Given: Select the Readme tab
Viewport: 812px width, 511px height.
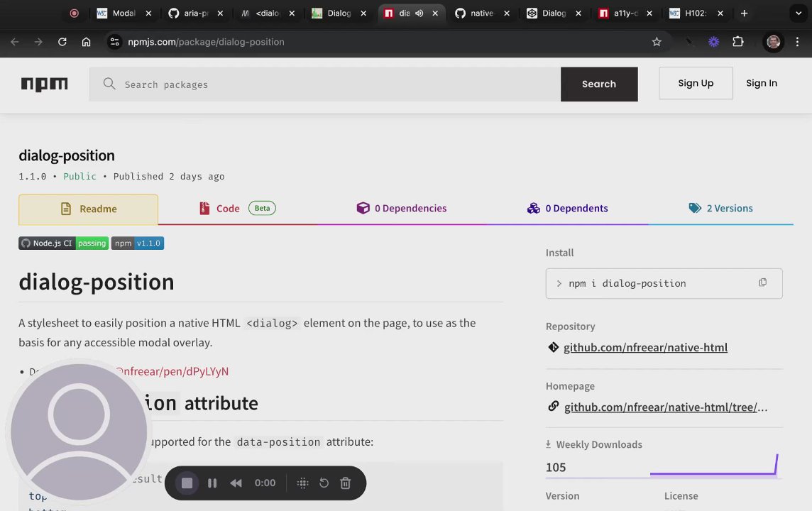Looking at the screenshot, I should 88,209.
